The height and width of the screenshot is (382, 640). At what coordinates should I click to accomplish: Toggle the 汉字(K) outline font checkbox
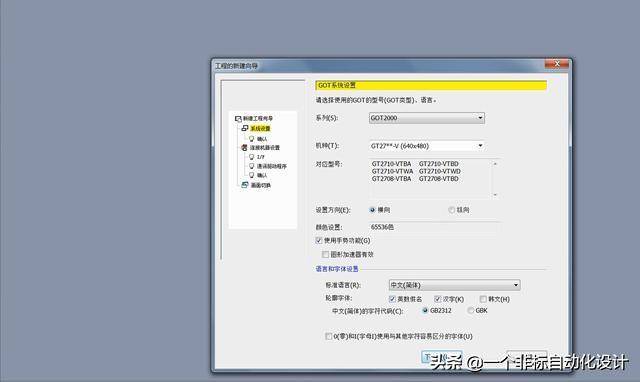pos(438,299)
